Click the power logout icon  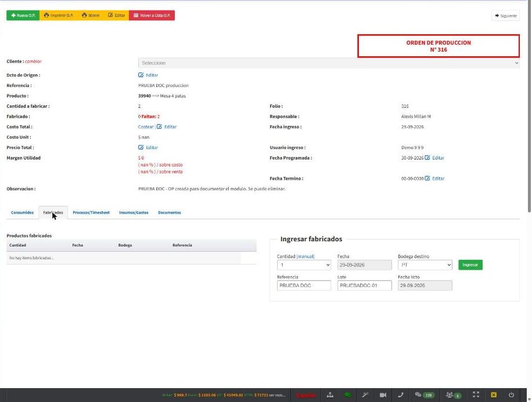point(511,395)
